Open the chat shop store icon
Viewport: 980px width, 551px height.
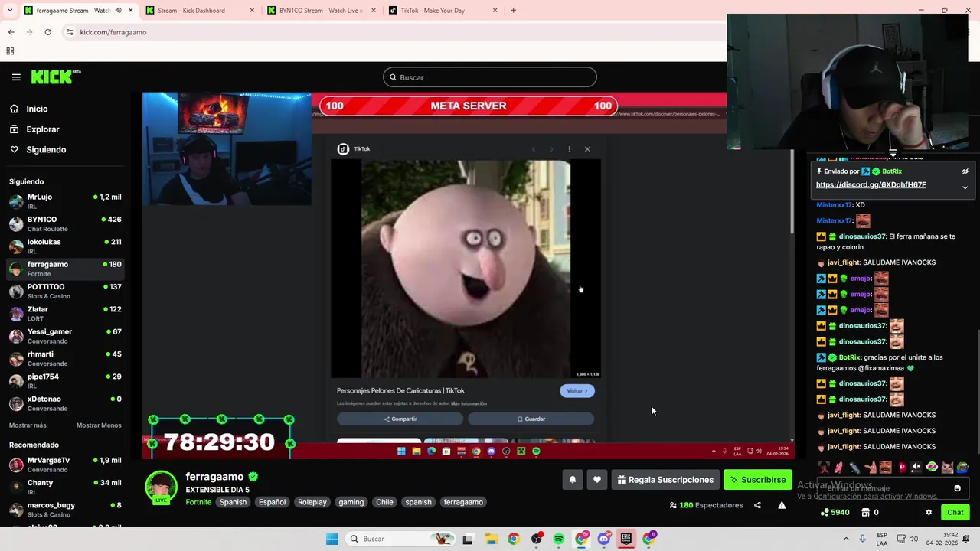(866, 513)
